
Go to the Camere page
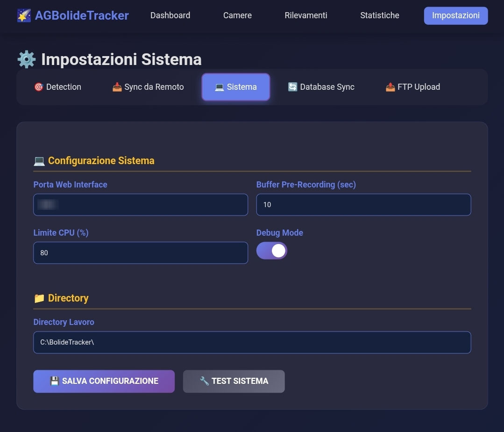(x=237, y=15)
